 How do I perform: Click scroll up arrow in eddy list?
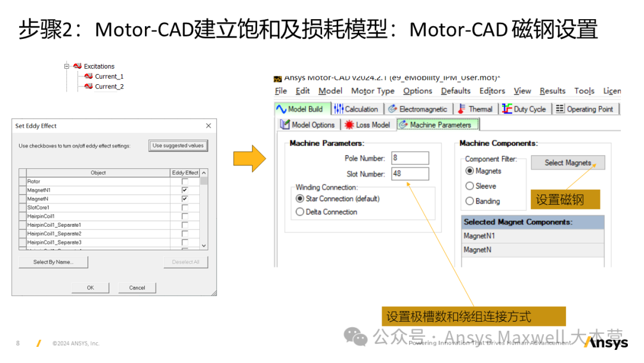click(x=204, y=173)
